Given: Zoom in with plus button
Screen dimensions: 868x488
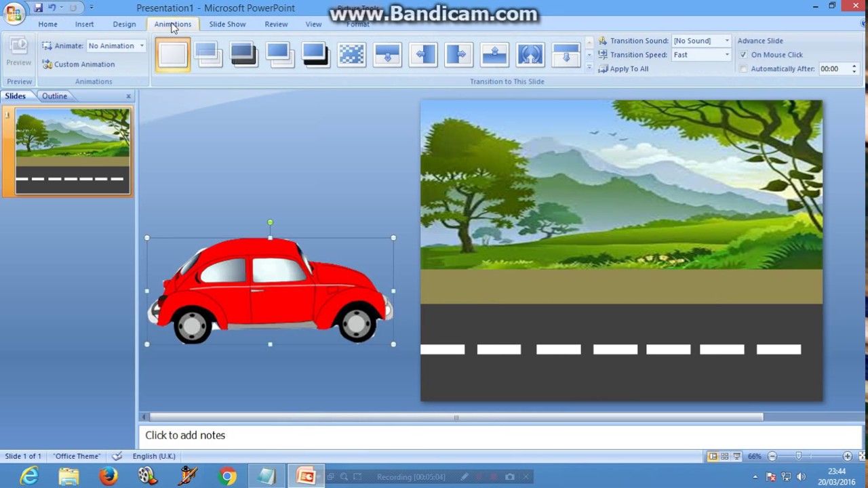Looking at the screenshot, I should (848, 456).
